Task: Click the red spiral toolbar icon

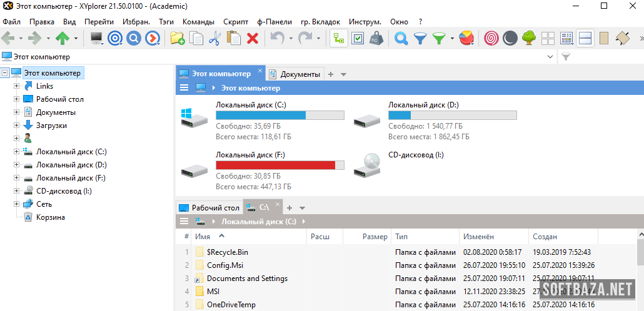Action: [x=492, y=39]
